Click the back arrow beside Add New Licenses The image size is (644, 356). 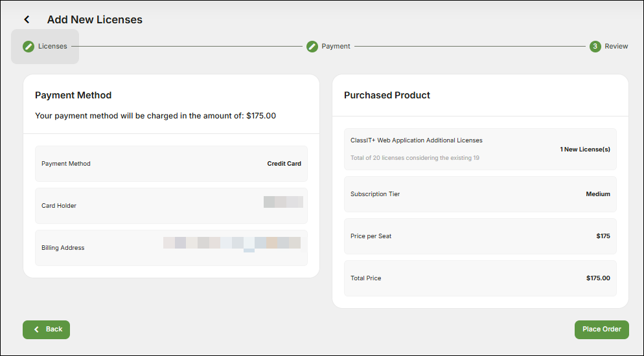(x=27, y=19)
